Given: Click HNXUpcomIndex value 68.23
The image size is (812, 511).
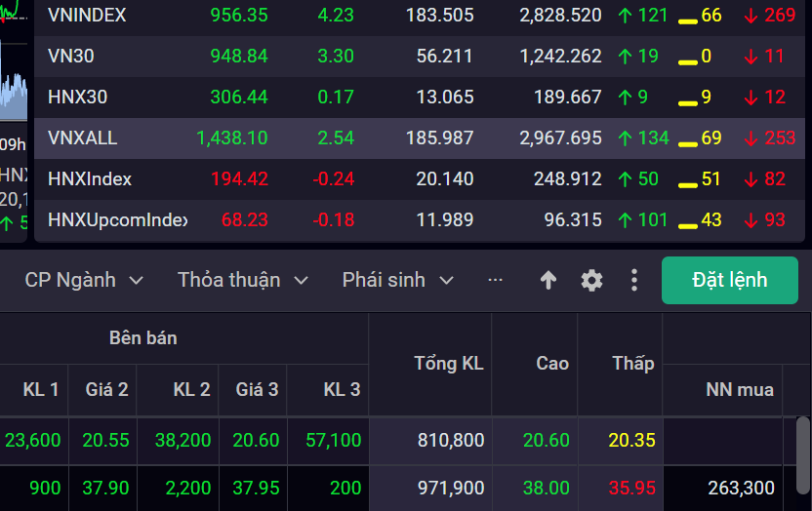Looking at the screenshot, I should 244,219.
